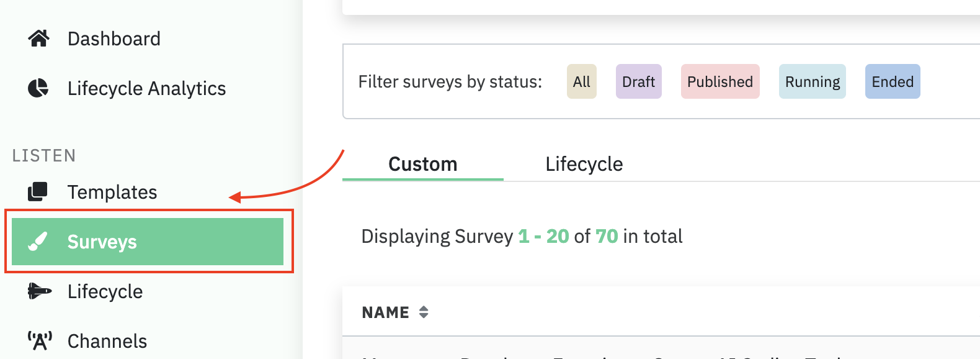Switch to the Lifecycle surveys tab
Screen dimensions: 980x359
pos(584,164)
